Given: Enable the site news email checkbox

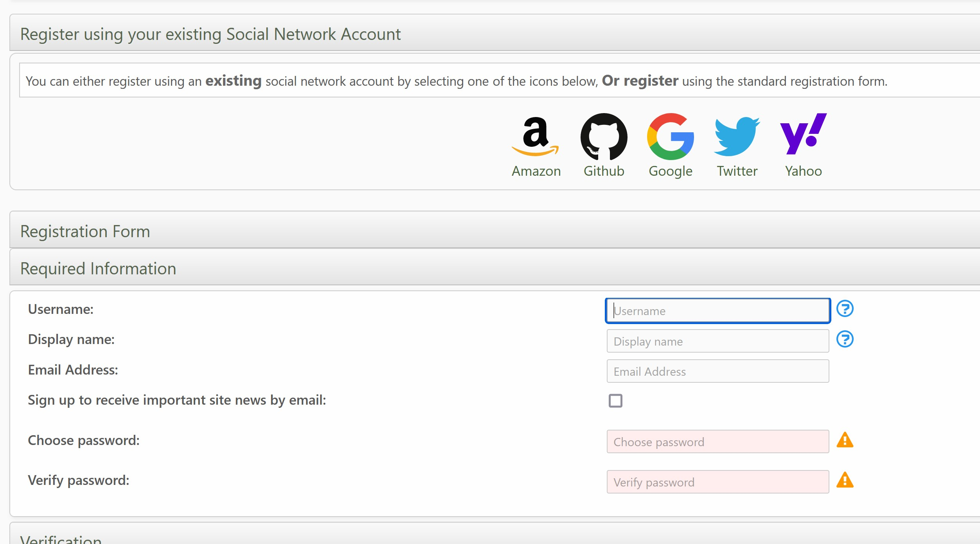Looking at the screenshot, I should pyautogui.click(x=615, y=401).
